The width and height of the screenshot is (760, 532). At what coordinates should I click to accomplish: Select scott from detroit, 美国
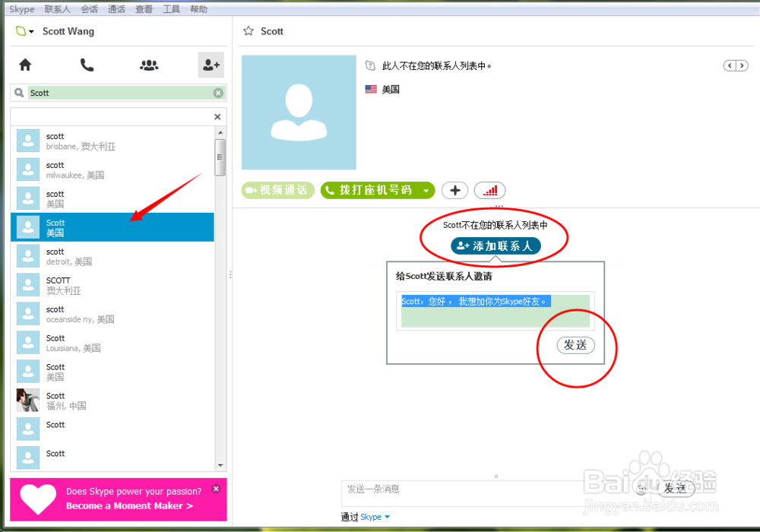tap(112, 256)
